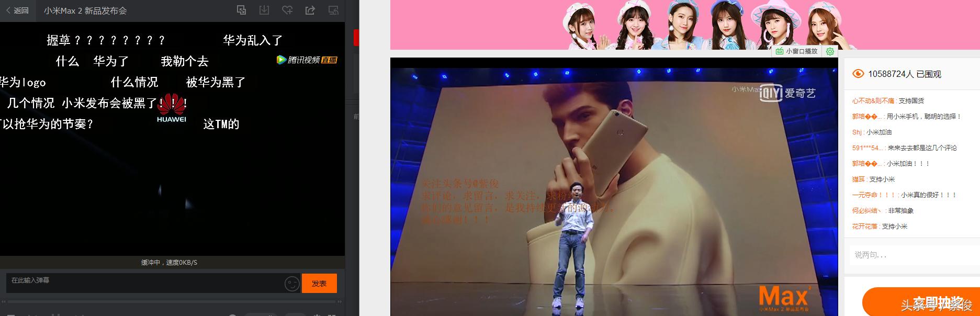Click the 发表 submit button
The width and height of the screenshot is (980, 316).
[319, 284]
